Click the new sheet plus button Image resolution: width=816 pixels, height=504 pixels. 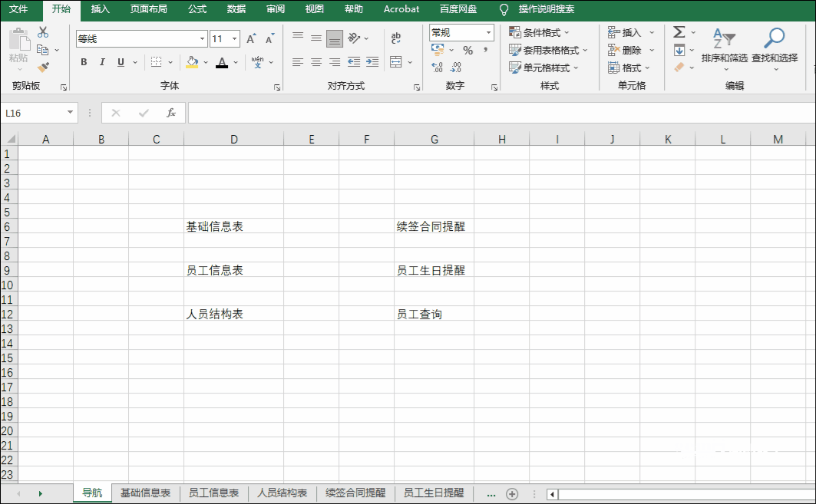512,493
